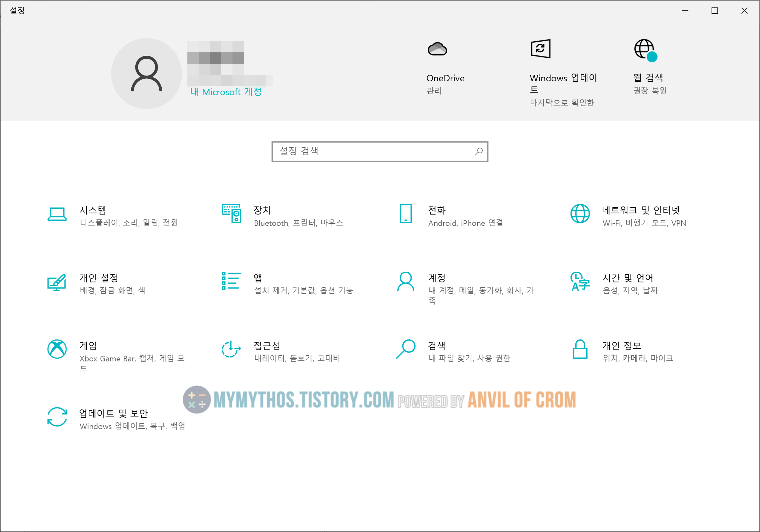This screenshot has width=760, height=532.
Task: Click the Apps (앱) list icon
Action: tap(231, 281)
